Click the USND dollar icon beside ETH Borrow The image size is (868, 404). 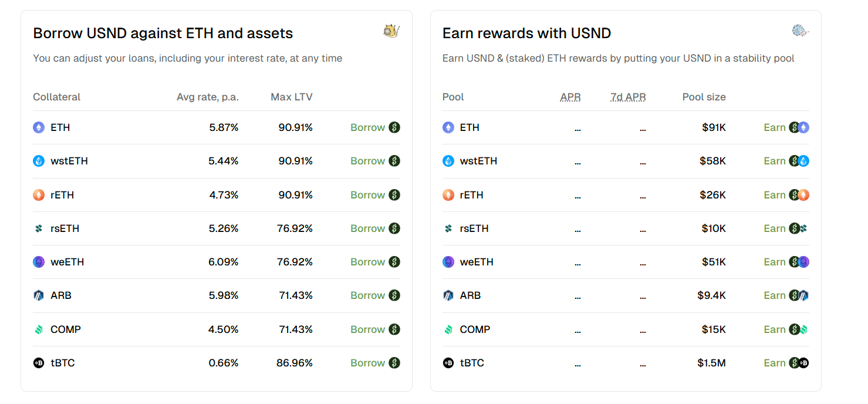pos(394,127)
